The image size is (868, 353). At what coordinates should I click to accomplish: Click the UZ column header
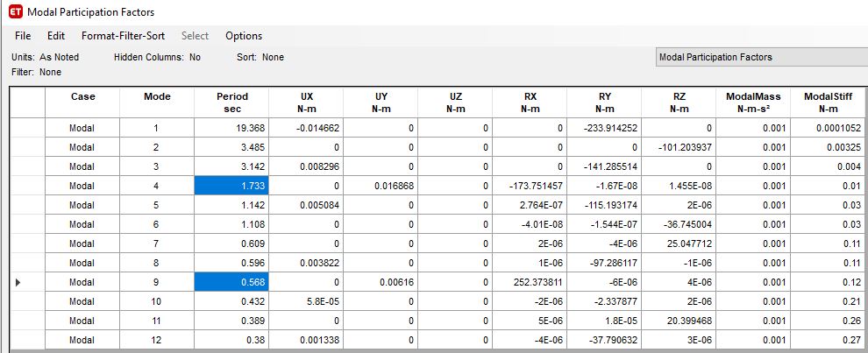tap(455, 102)
